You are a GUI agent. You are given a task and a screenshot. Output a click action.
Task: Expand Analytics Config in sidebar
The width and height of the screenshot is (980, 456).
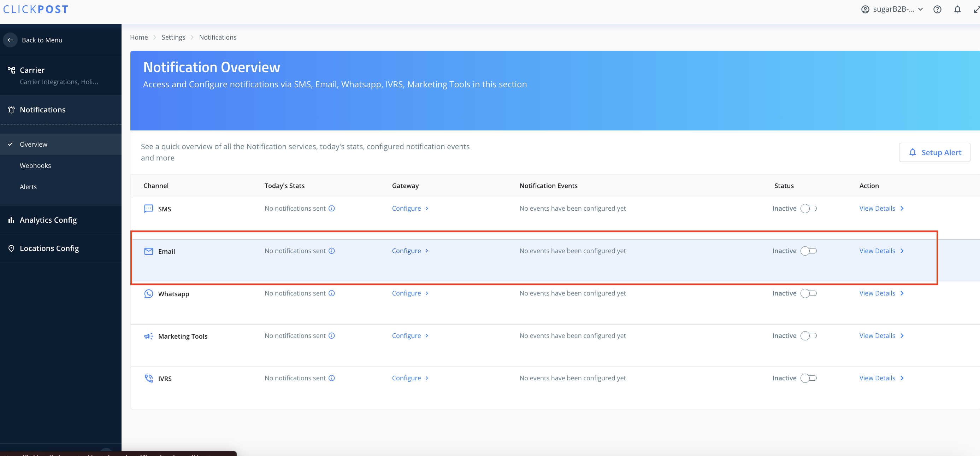pos(48,220)
